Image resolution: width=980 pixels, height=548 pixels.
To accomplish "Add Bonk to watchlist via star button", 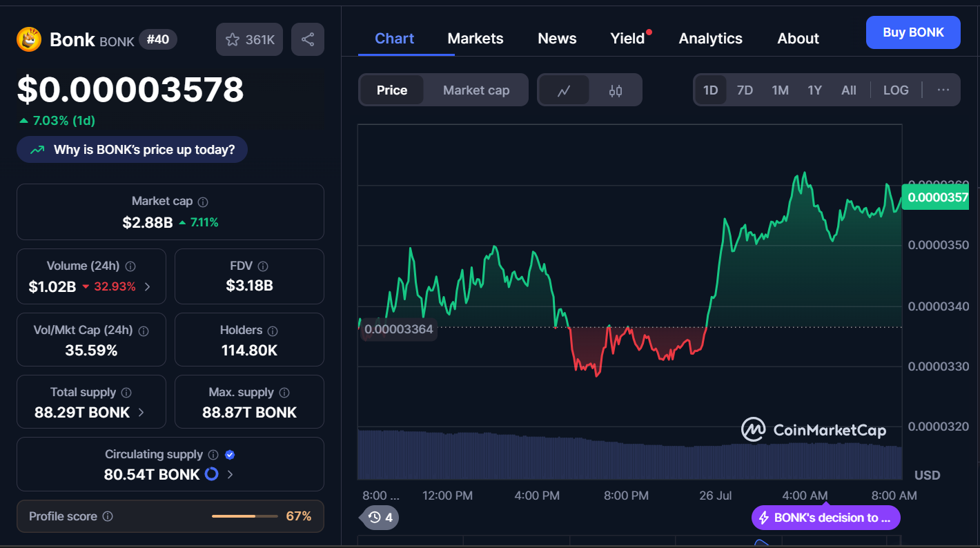I will pos(249,39).
